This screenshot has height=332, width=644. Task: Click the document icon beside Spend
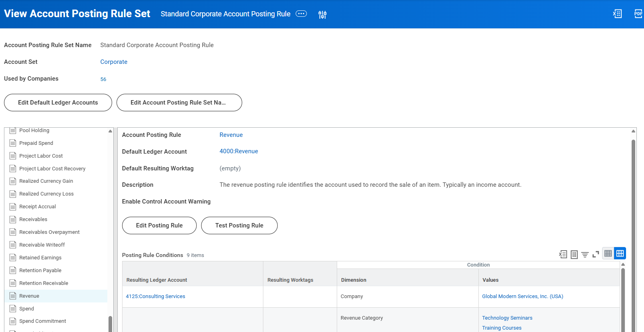pyautogui.click(x=13, y=309)
